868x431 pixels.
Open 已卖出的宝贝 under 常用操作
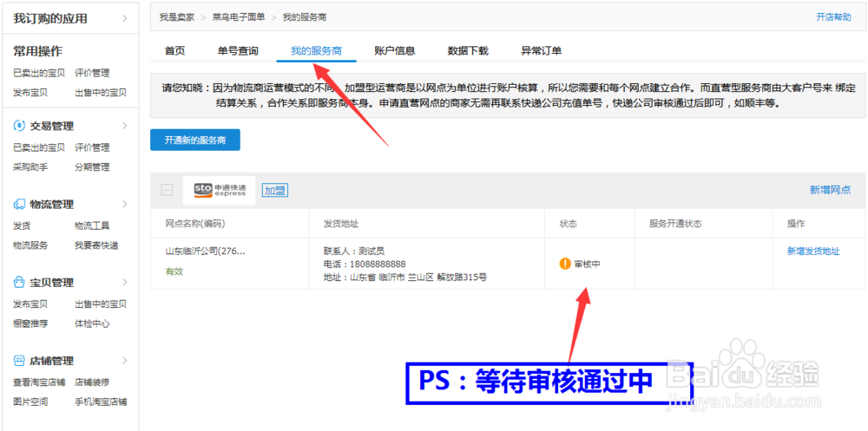click(x=39, y=73)
